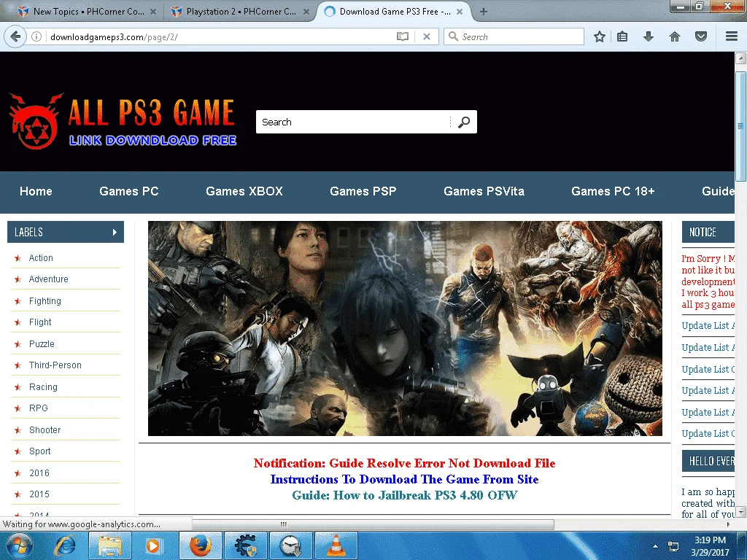
Task: Open How to Jailbreak PS3 4.80 guide
Action: click(x=404, y=495)
